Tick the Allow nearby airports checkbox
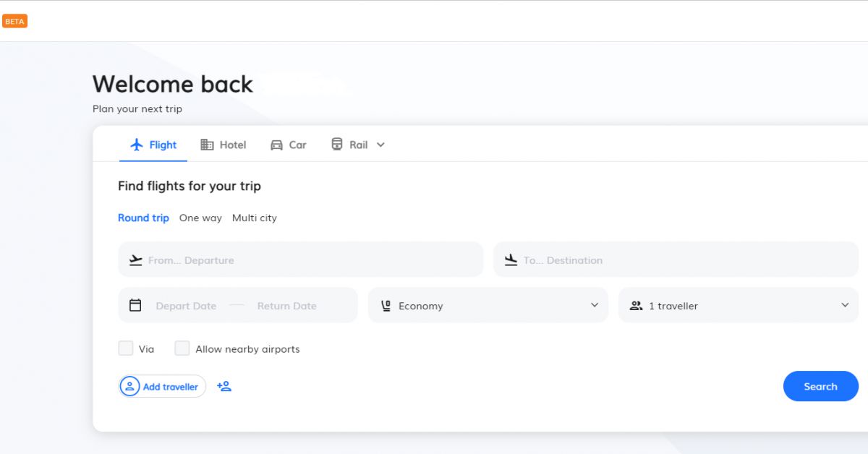Image resolution: width=868 pixels, height=454 pixels. pyautogui.click(x=182, y=348)
